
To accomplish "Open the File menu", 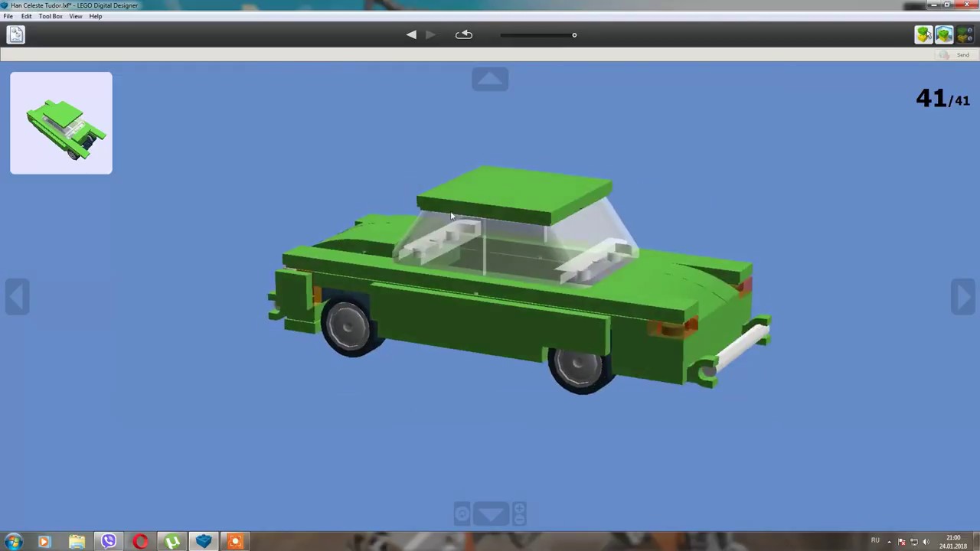I will pos(8,16).
